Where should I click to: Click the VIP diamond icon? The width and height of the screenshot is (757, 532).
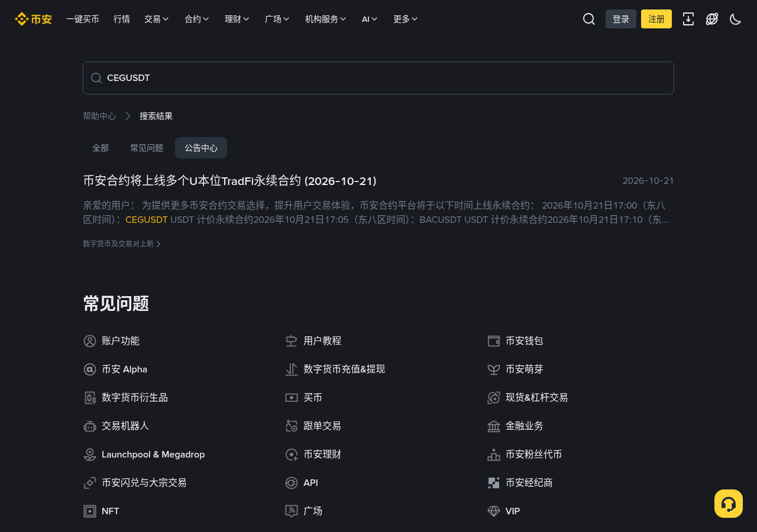pos(494,511)
